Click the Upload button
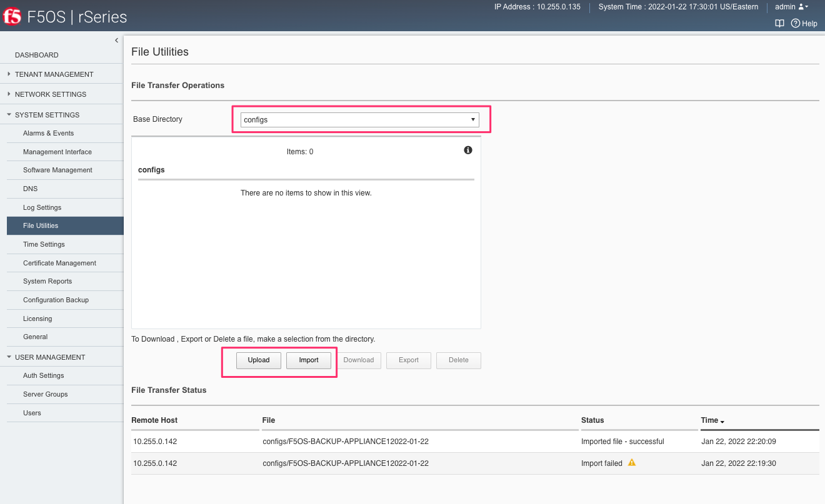Viewport: 825px width, 504px height. click(x=259, y=360)
